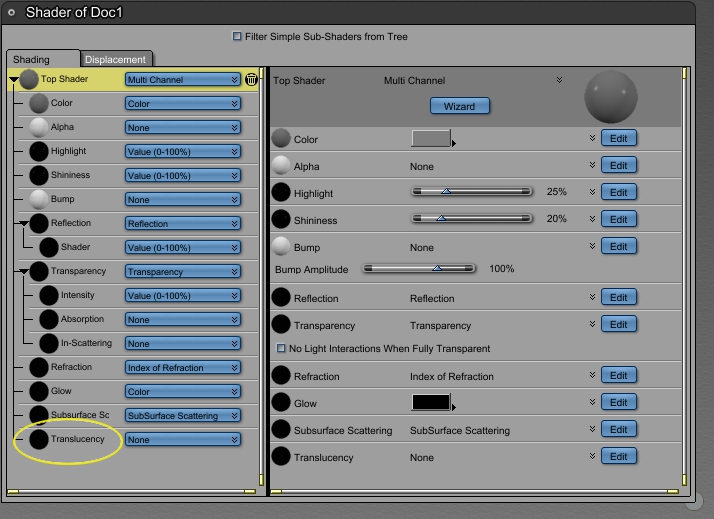Viewport: 714px width, 519px height.
Task: Edit the Transparency channel
Action: (x=618, y=324)
